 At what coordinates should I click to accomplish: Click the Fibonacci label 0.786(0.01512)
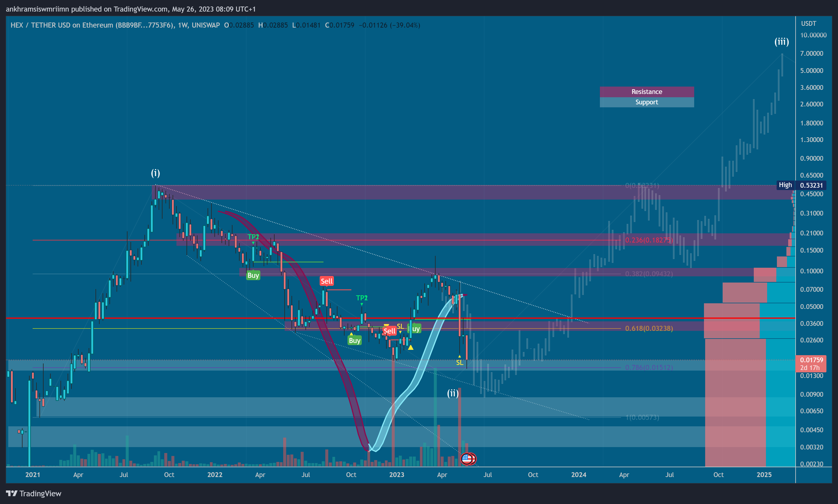pos(649,367)
